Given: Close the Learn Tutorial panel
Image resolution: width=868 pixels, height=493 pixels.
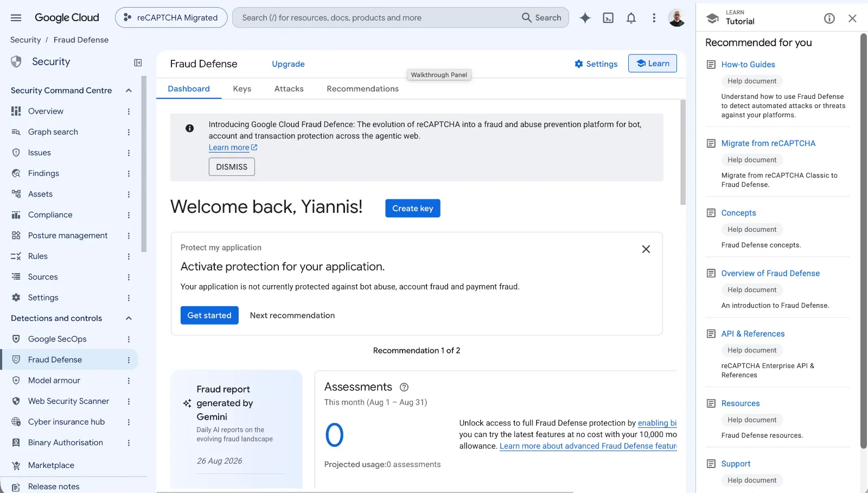Looking at the screenshot, I should 852,18.
